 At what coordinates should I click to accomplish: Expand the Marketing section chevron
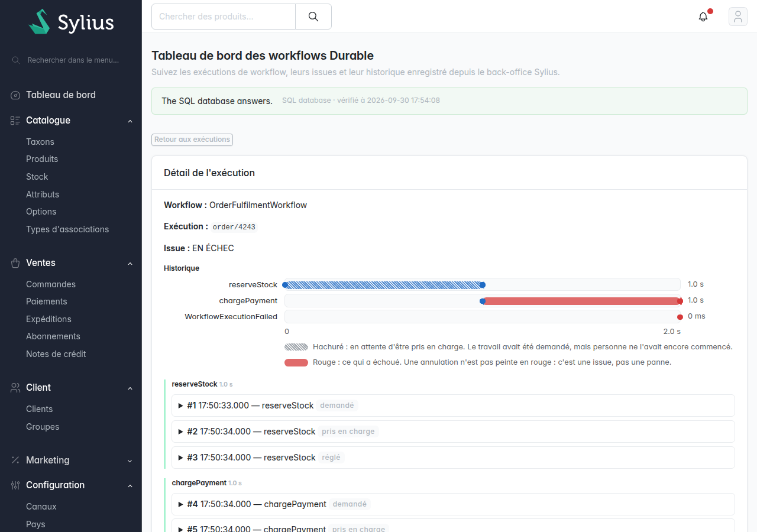[130, 461]
